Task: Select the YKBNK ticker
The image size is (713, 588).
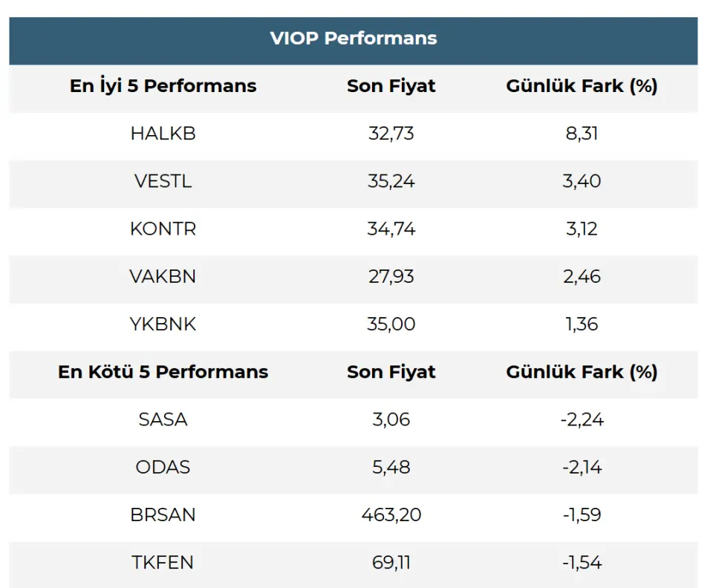Action: [163, 324]
